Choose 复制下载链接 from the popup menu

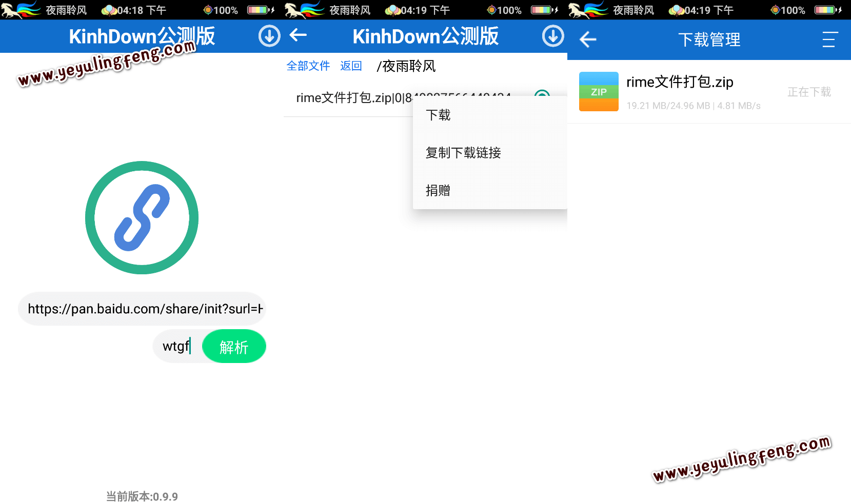point(490,153)
